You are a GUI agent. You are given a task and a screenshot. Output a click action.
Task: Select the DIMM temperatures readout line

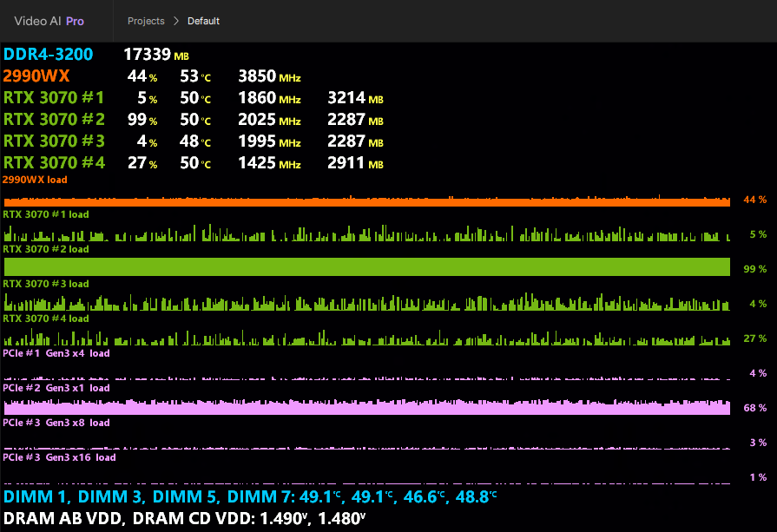click(250, 497)
